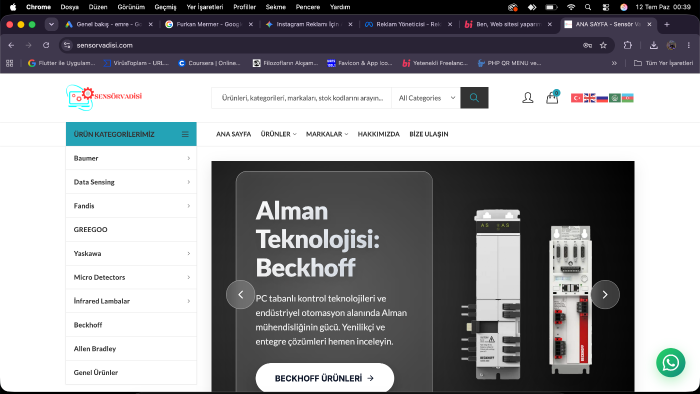Open Allen Bradley category link
Screen dimensions: 700x394
tap(95, 348)
